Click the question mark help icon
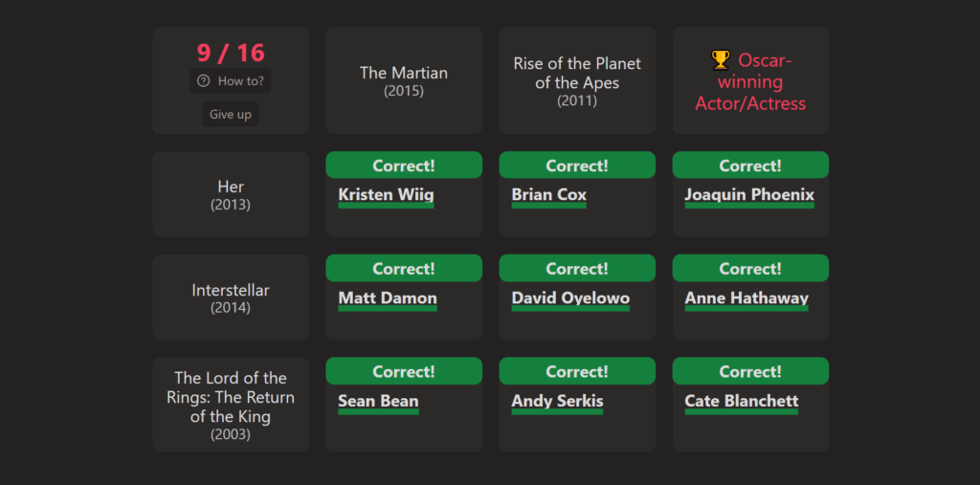Viewport: 980px width, 485px height. pos(203,81)
